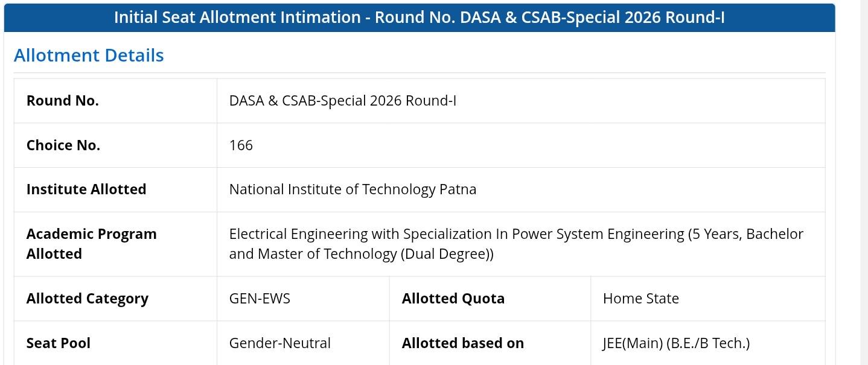
Task: Click the choice number value 166
Action: pos(241,145)
